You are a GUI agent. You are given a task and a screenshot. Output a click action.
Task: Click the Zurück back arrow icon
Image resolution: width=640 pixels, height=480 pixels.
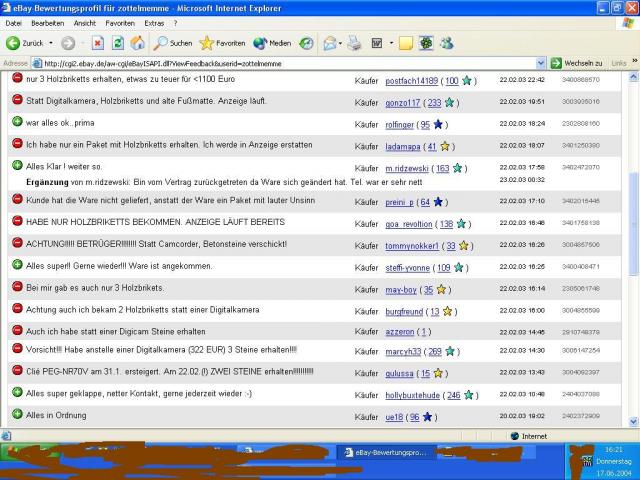(x=13, y=43)
